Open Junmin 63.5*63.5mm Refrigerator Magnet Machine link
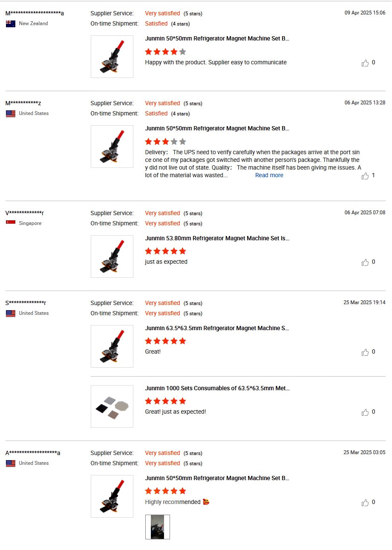Viewport: 392px width, 550px height. tap(217, 328)
